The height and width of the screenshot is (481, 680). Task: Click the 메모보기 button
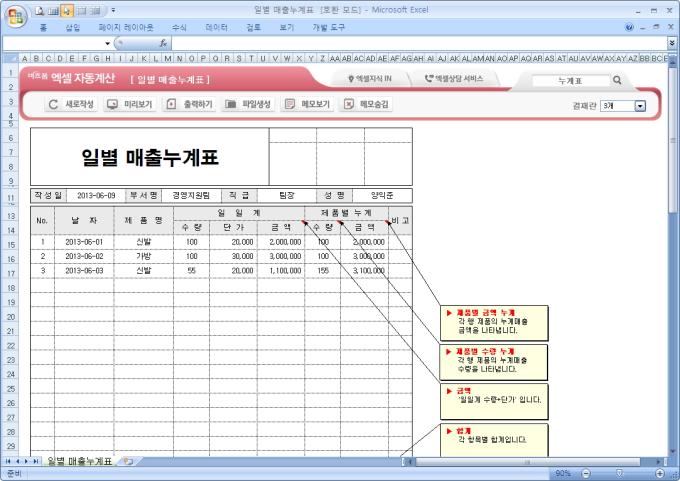307,104
